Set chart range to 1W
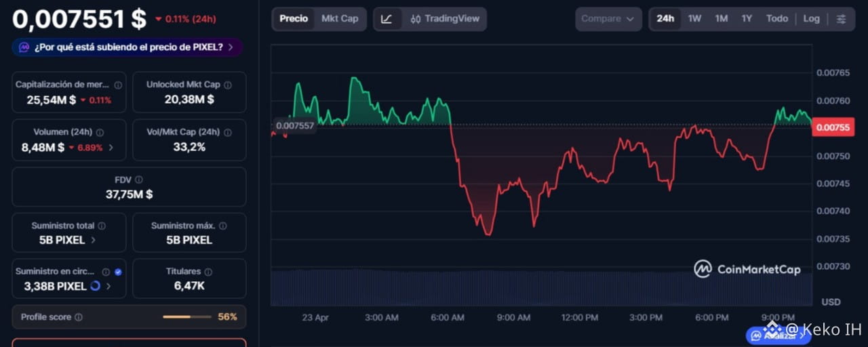 tap(694, 19)
